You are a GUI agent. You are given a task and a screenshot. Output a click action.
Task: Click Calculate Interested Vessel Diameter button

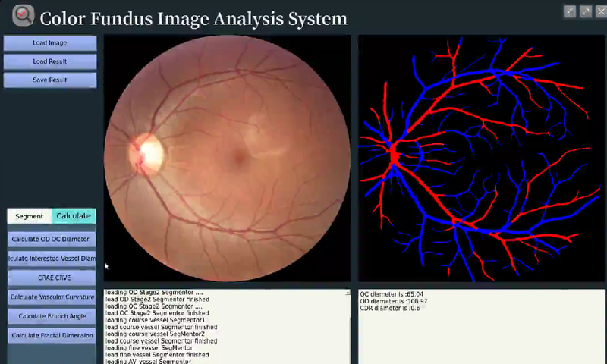52,259
